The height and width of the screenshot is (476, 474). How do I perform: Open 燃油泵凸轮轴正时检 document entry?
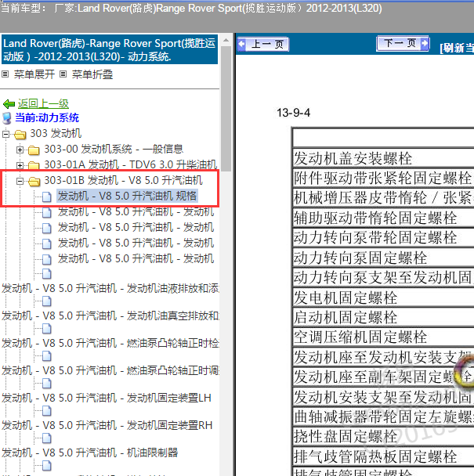point(110,343)
